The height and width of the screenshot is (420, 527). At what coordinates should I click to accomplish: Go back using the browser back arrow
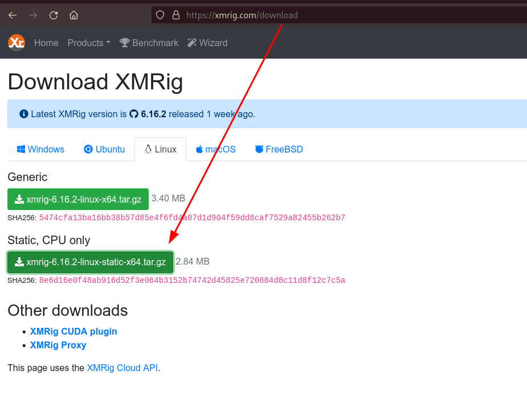13,15
